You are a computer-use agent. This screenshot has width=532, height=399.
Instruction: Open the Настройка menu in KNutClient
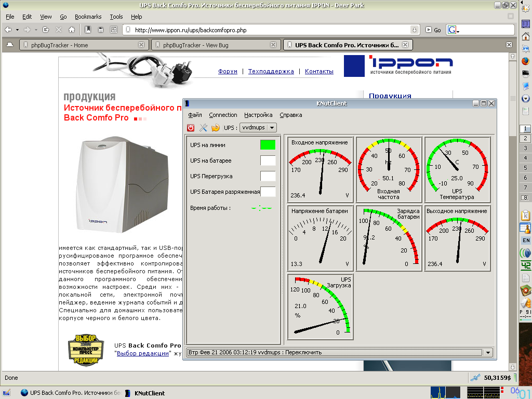258,115
